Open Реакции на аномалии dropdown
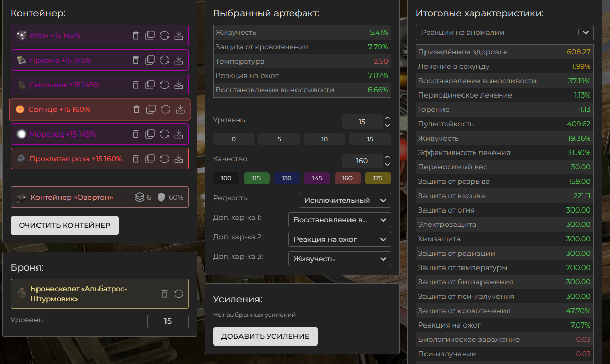 pyautogui.click(x=504, y=32)
